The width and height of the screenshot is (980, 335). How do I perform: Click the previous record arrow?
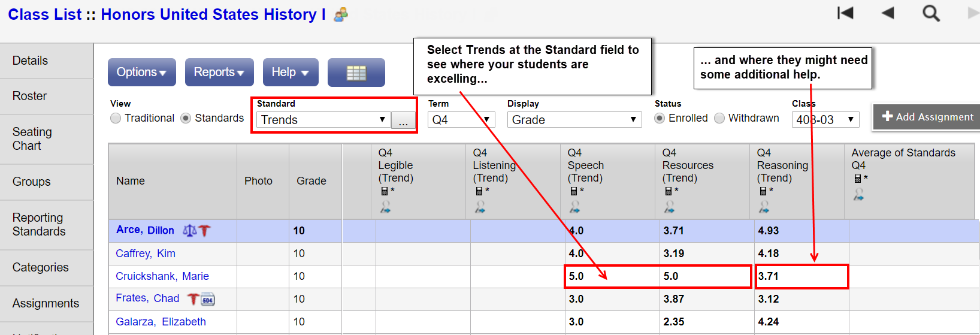[888, 13]
